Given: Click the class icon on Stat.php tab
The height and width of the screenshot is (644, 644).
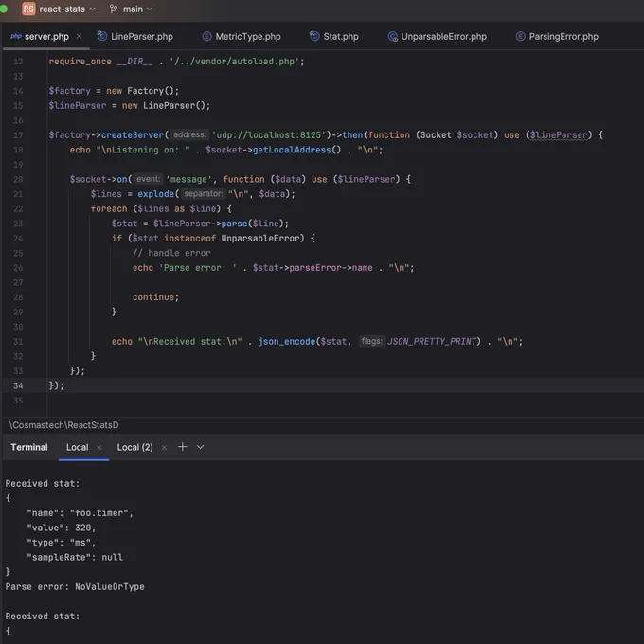Looking at the screenshot, I should point(314,37).
